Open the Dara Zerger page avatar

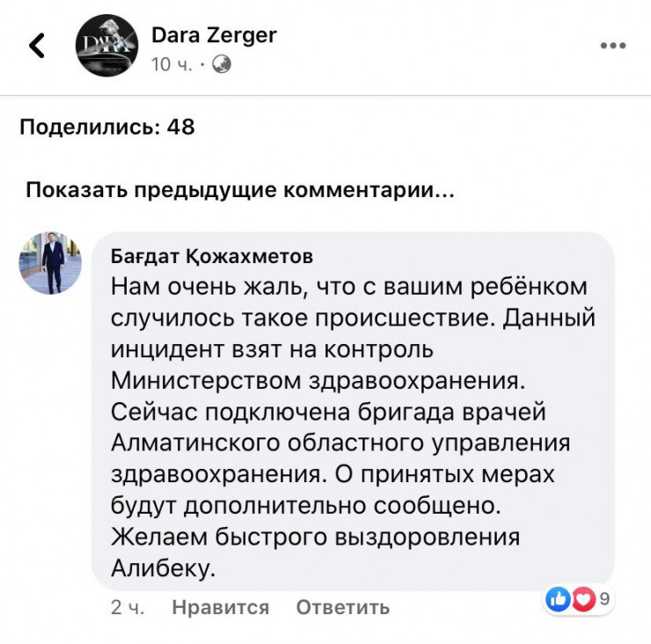(x=106, y=46)
